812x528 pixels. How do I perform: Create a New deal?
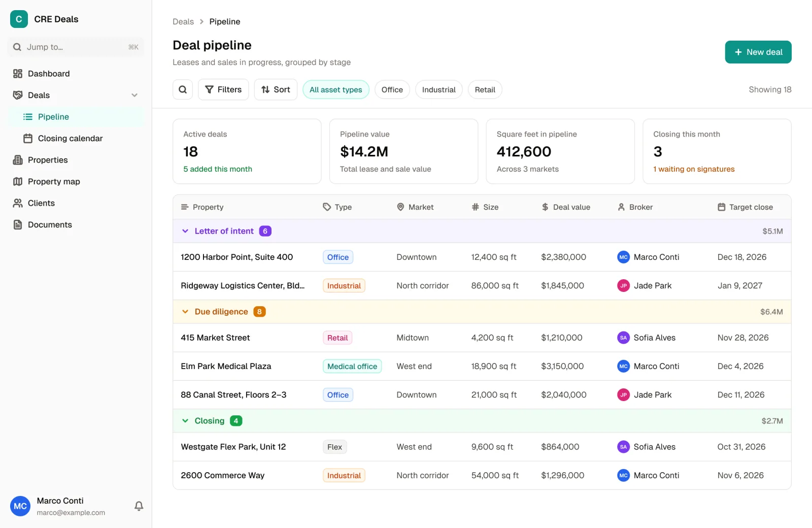(x=758, y=52)
